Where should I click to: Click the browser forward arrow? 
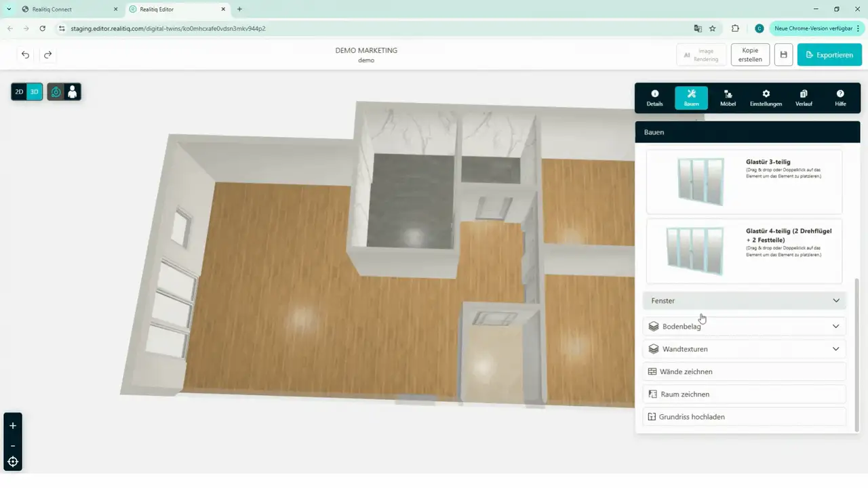[x=26, y=28]
